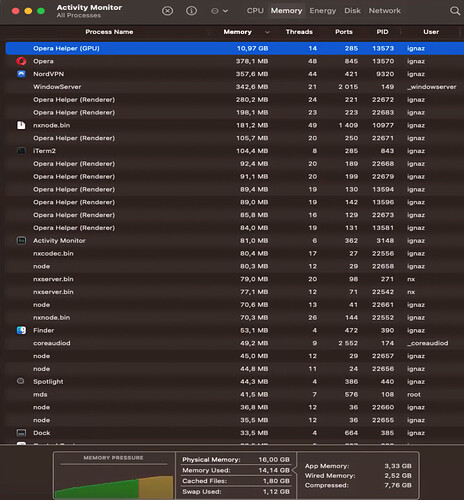464x500 pixels.
Task: Sort by Threads column header
Action: pyautogui.click(x=299, y=32)
